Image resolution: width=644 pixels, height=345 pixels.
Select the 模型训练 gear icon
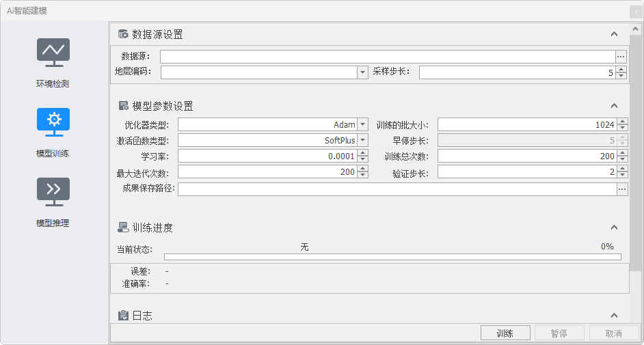point(53,122)
